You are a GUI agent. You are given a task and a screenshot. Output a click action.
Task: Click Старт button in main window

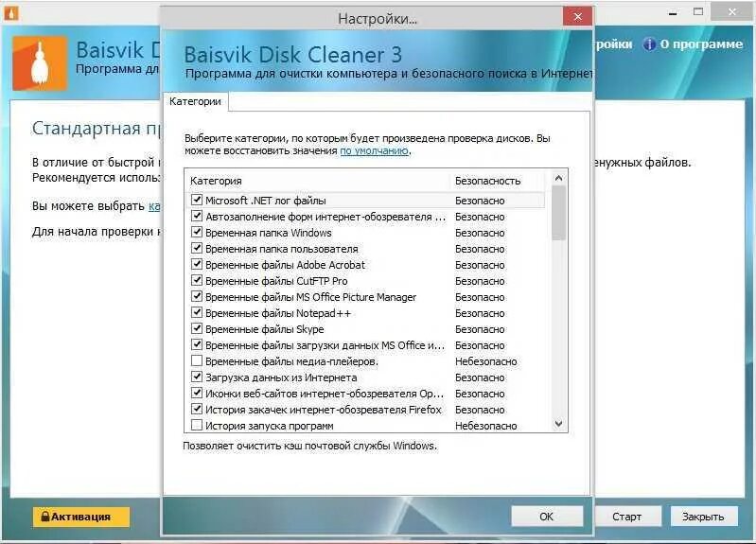click(626, 517)
